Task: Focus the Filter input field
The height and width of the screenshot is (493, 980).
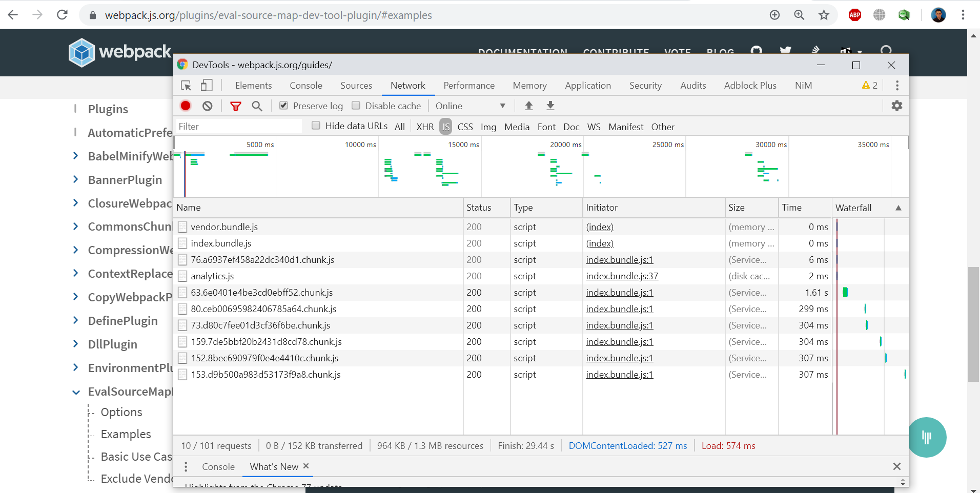Action: point(239,127)
